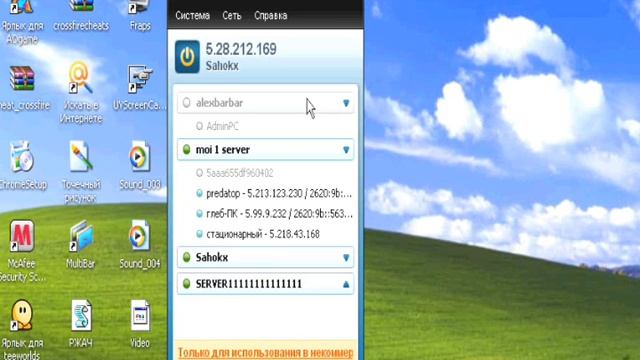The width and height of the screenshot is (640, 360).
Task: Open the Fraps desktop shortcut
Action: click(x=140, y=15)
